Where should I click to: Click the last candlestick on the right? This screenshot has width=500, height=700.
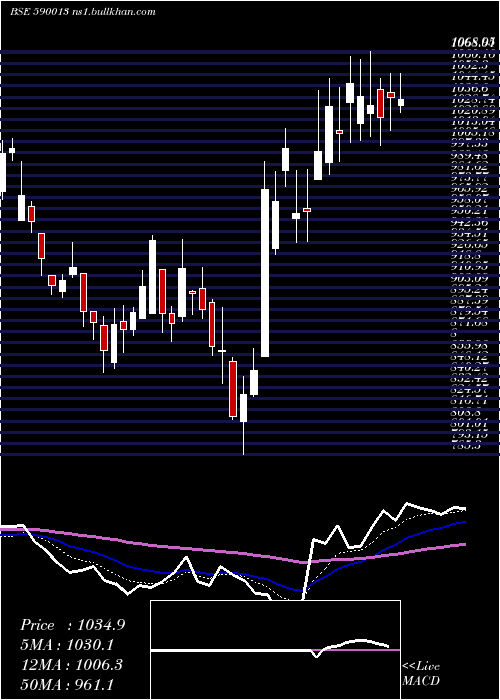401,102
